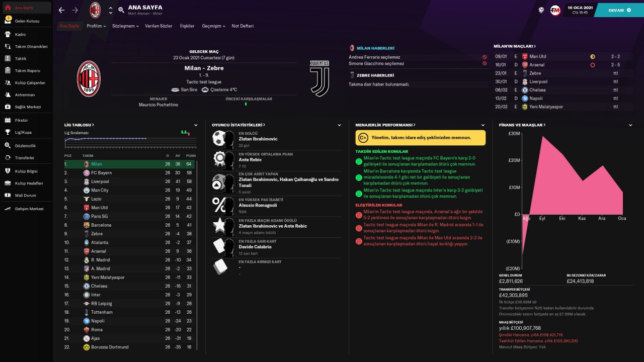Open Oyuncu İstatistikleri panel options chevron
Screen dimensions: 644x362
pos(339,125)
